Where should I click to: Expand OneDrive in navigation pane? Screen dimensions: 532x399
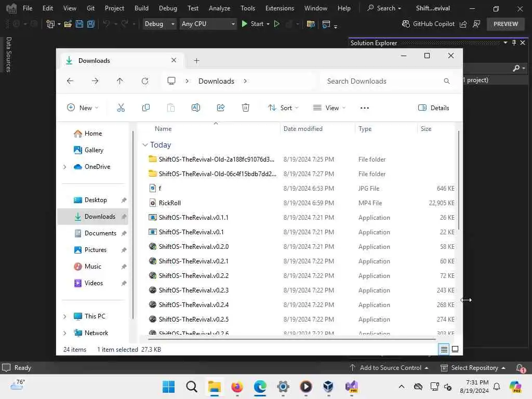(x=64, y=167)
